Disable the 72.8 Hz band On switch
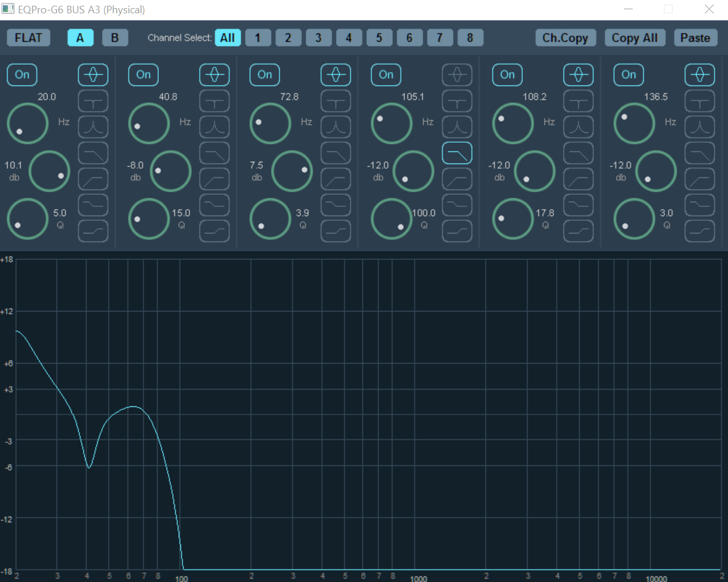728x582 pixels. coord(265,75)
